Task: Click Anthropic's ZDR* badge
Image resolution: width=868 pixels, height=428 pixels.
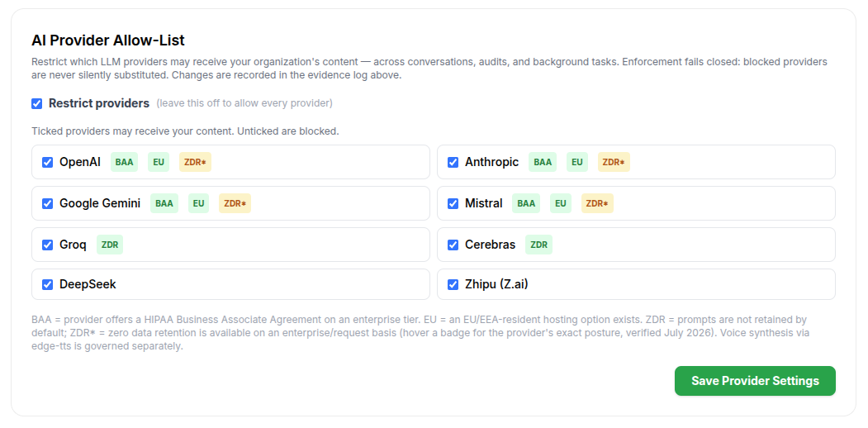Action: coord(614,162)
